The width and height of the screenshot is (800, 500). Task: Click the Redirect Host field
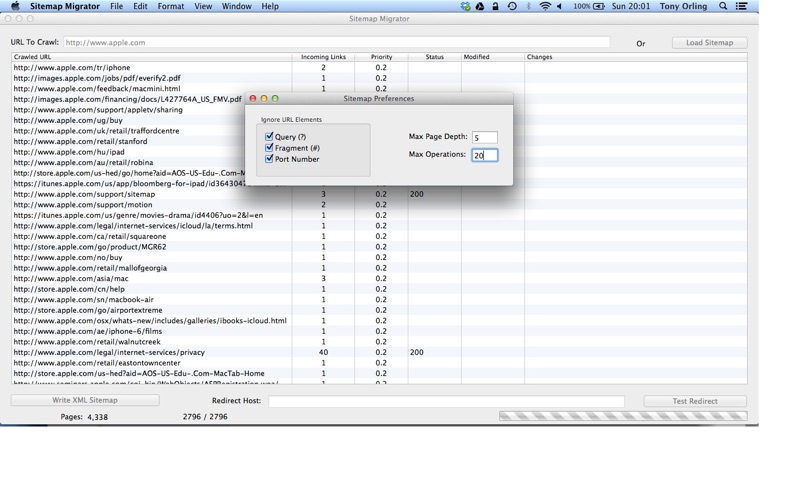[446, 401]
